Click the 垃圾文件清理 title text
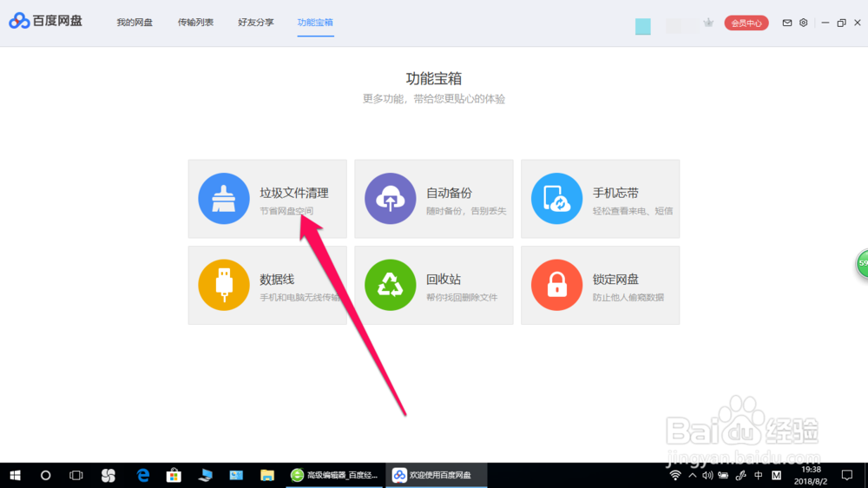868x488 pixels. point(294,193)
